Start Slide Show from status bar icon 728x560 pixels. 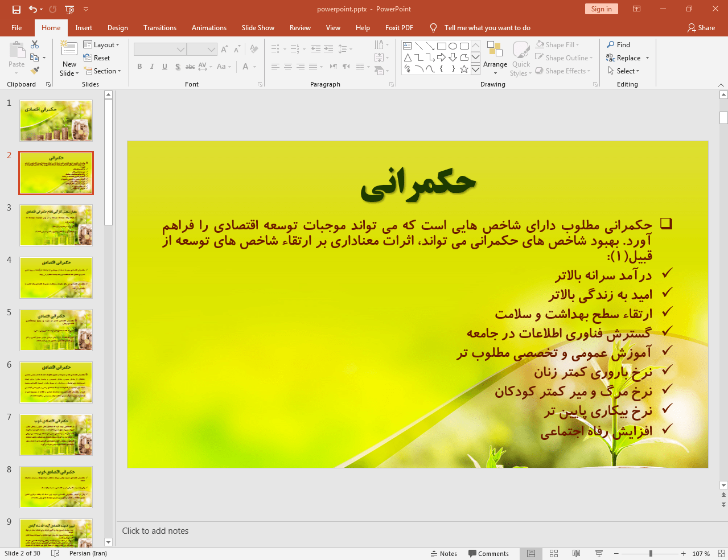click(x=599, y=554)
